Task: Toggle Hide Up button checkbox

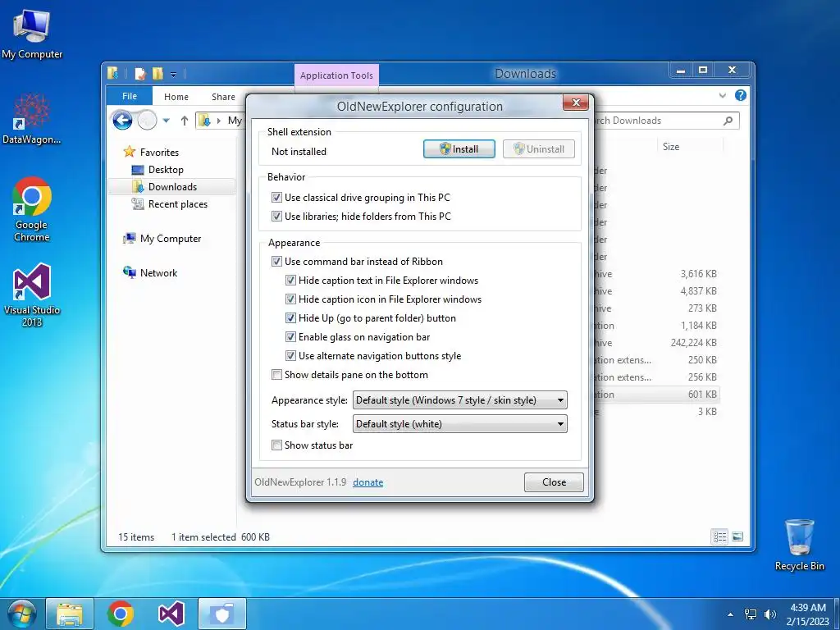Action: point(290,317)
